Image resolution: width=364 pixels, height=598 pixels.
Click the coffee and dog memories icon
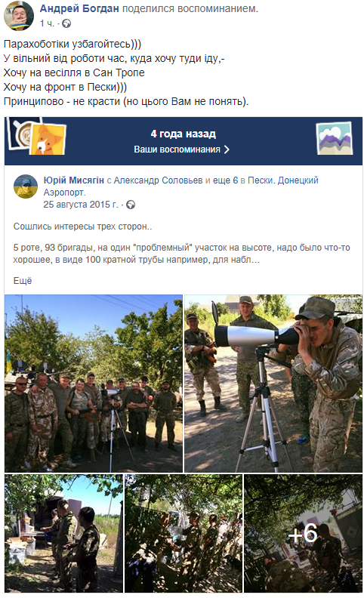[x=37, y=137]
